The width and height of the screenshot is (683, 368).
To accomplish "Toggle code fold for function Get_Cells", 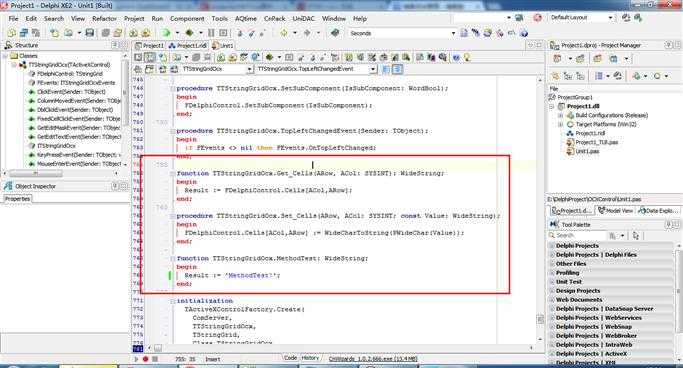I will click(x=172, y=173).
